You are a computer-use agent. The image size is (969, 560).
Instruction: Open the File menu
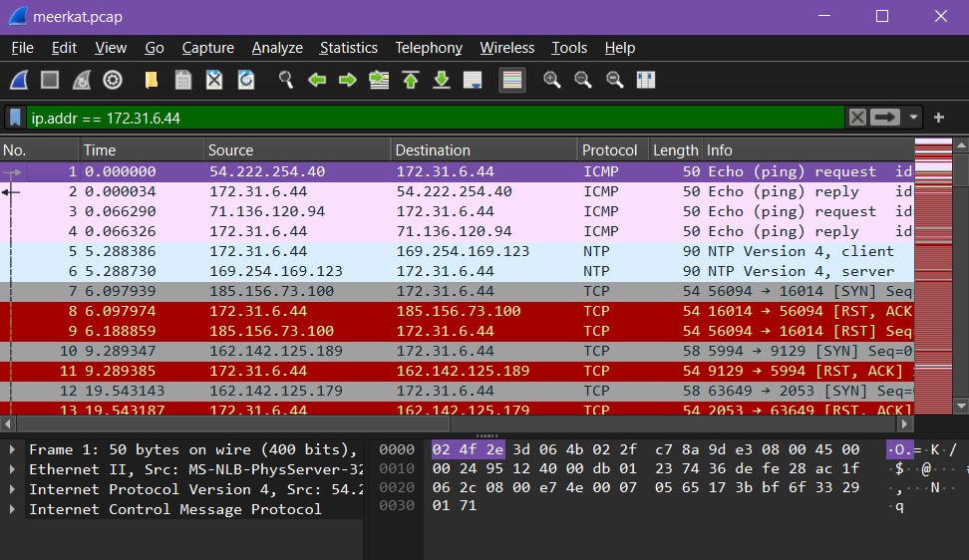click(x=22, y=48)
